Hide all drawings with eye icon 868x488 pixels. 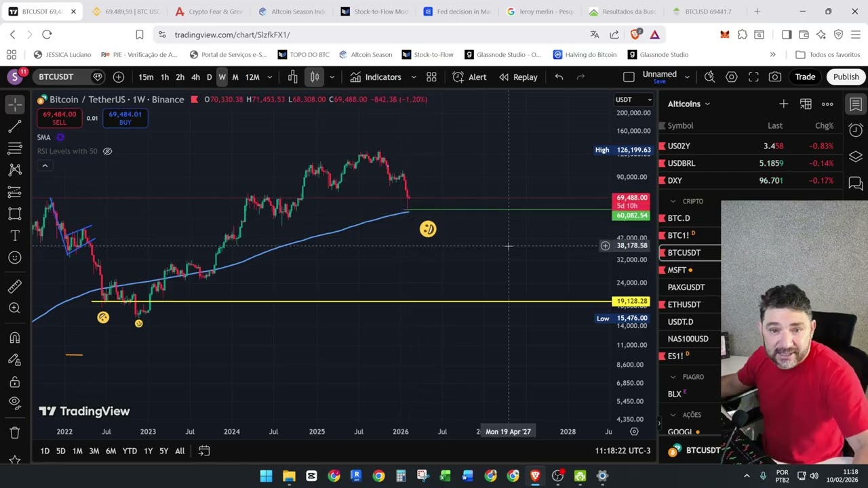pyautogui.click(x=14, y=403)
